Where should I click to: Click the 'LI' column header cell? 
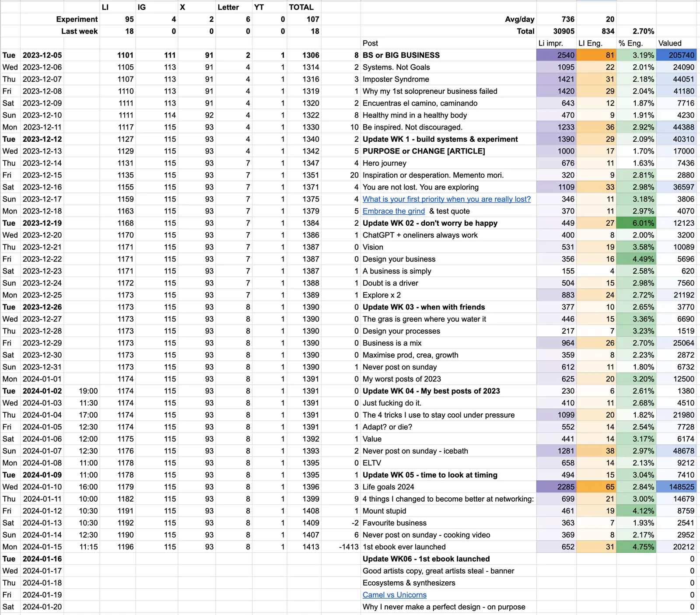[x=118, y=7]
